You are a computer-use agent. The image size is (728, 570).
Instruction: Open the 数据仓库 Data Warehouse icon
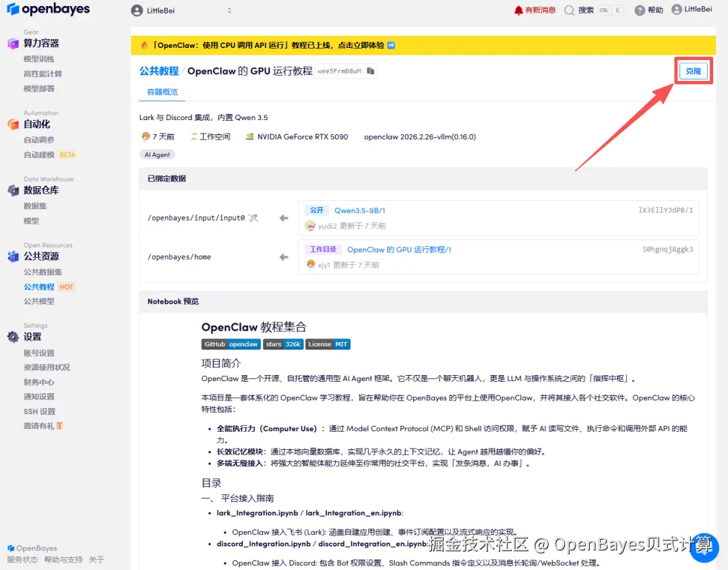(x=14, y=190)
